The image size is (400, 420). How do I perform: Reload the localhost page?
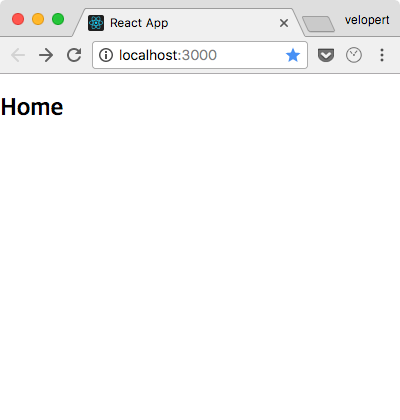click(74, 55)
